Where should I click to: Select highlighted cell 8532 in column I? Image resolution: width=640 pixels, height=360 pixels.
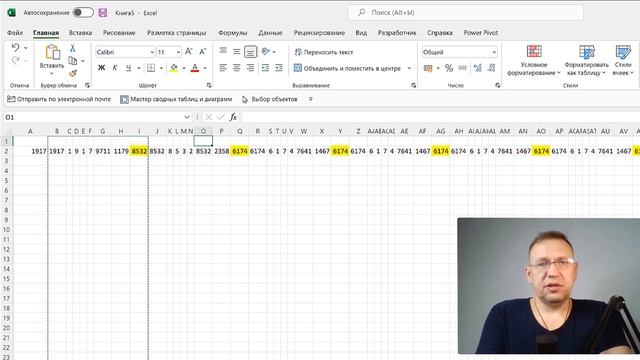click(x=139, y=151)
